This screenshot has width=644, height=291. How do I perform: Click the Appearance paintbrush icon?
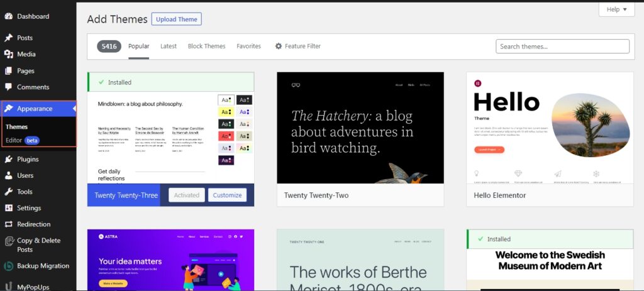[9, 109]
